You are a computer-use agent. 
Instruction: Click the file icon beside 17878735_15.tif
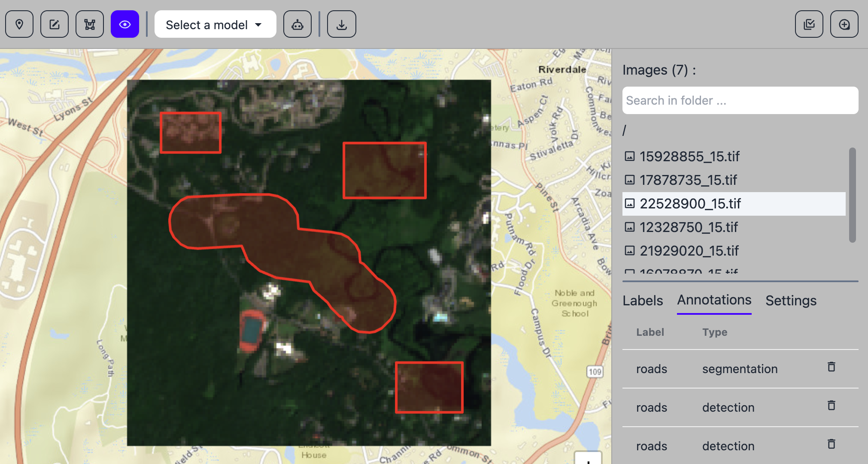(x=629, y=180)
